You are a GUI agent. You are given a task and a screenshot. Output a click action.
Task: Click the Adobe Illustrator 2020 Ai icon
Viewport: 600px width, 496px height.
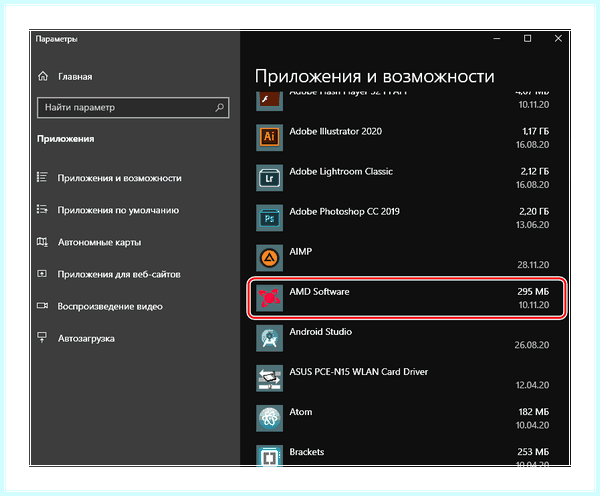point(269,137)
